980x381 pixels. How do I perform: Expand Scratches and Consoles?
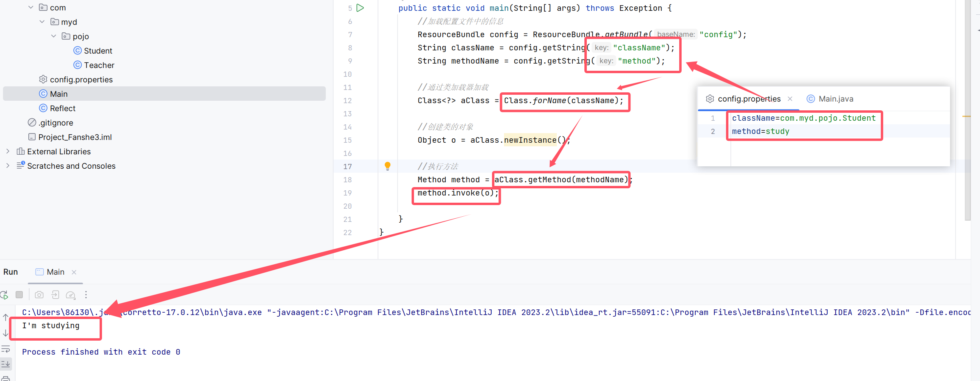coord(8,166)
